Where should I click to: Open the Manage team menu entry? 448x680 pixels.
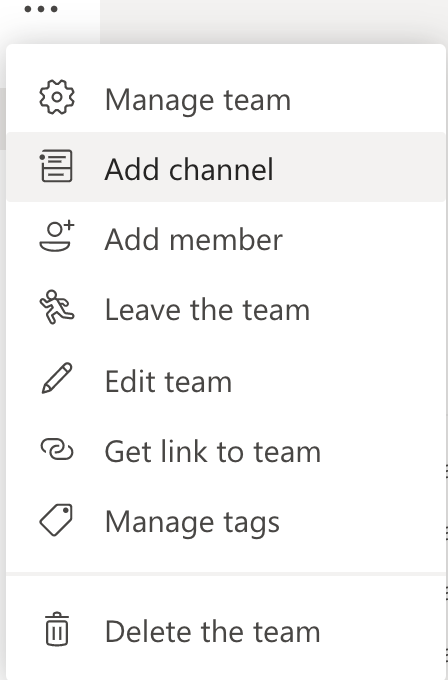point(197,101)
